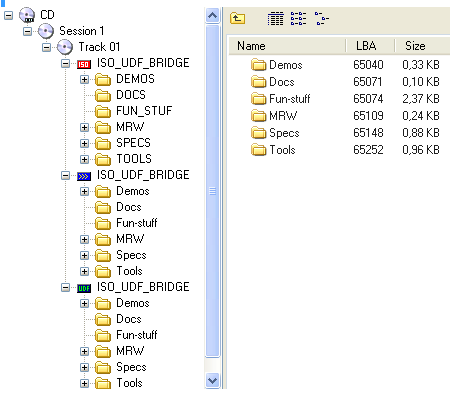Expand Demos under the Joliet branch
Viewport: 452px width, 396px height.
[x=84, y=191]
